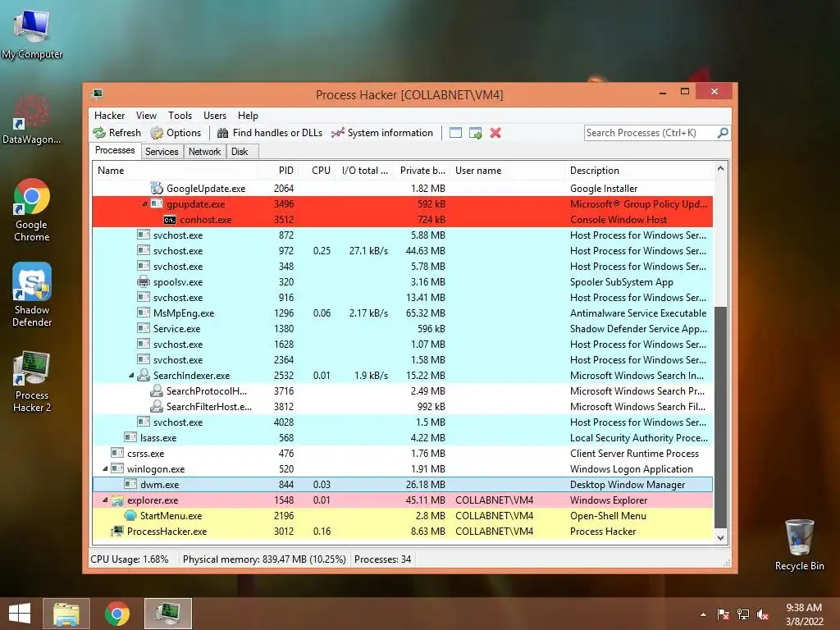This screenshot has width=840, height=630.
Task: Click the SearchProtocolHost icon
Action: pos(157,390)
